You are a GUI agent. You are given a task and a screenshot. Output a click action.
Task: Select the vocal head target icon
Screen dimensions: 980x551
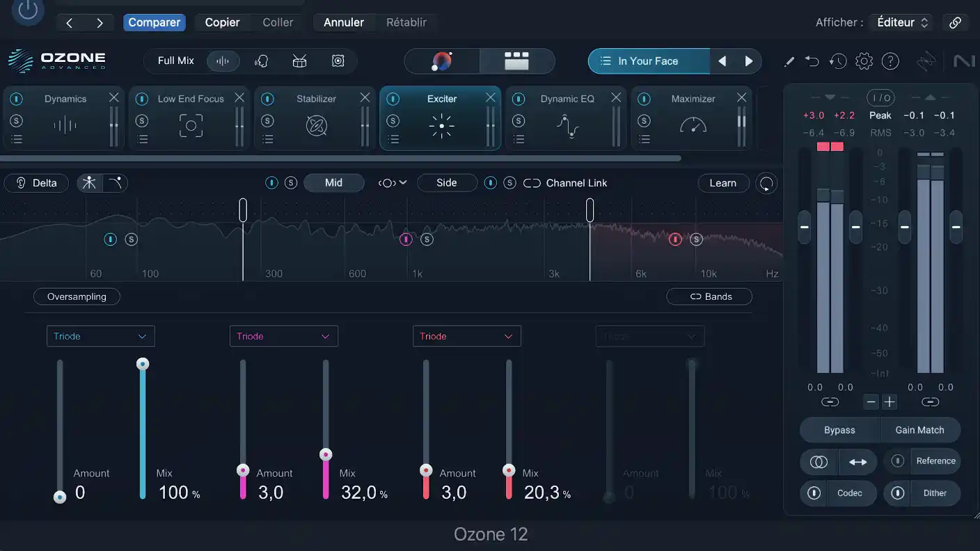click(x=262, y=61)
